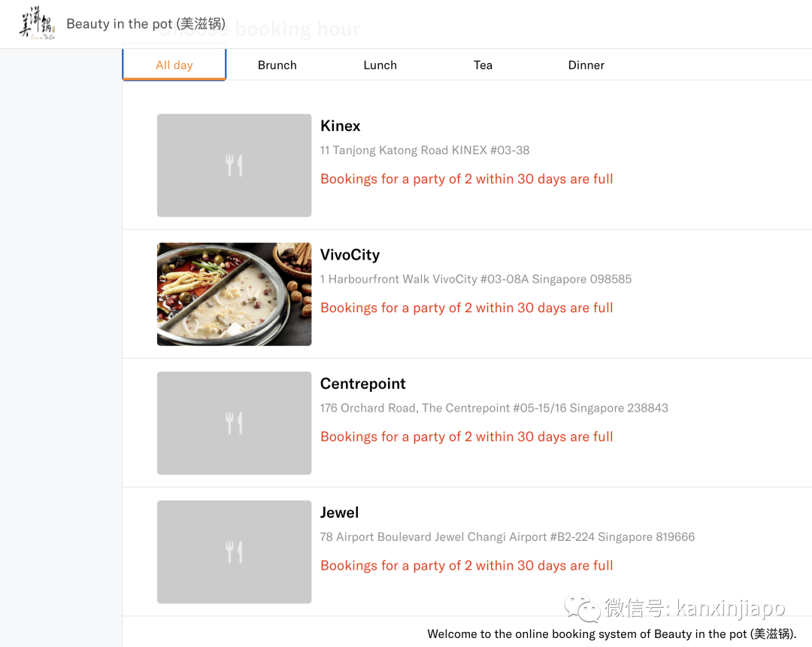Click the Beauty in the pot logo
The height and width of the screenshot is (647, 812).
click(37, 23)
